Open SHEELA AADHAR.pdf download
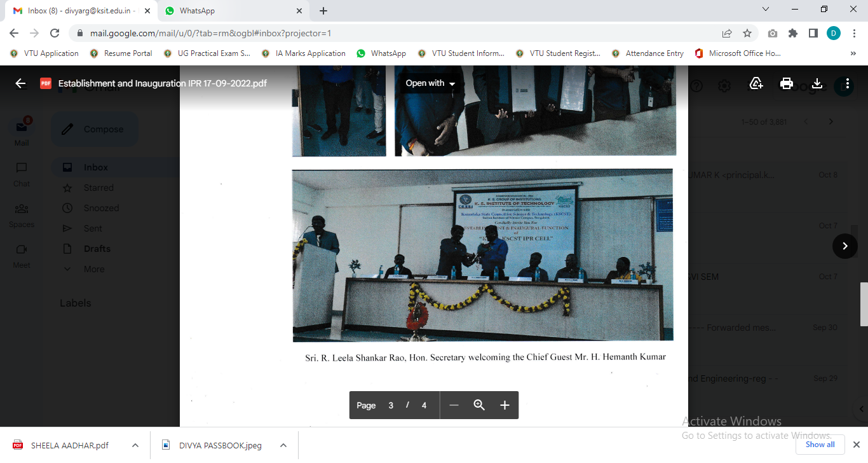The width and height of the screenshot is (868, 463). [69, 445]
